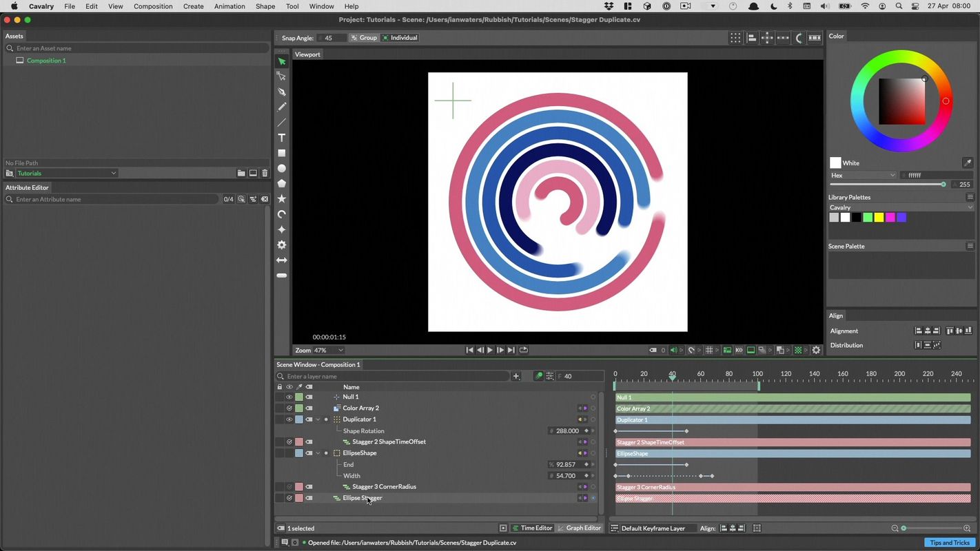Select the Text tool
Viewport: 980px width, 551px height.
[281, 138]
